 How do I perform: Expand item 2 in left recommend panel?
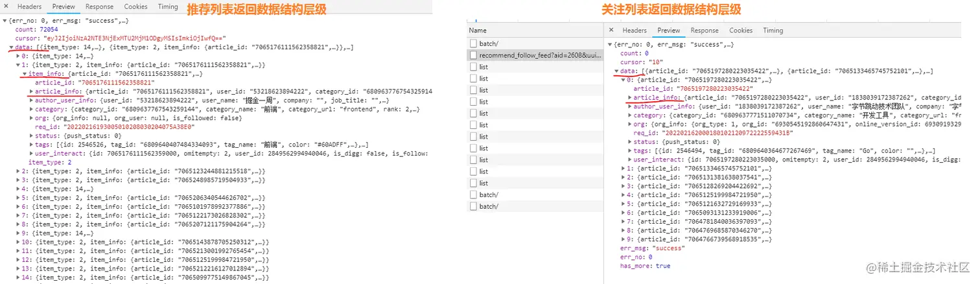pyautogui.click(x=17, y=171)
